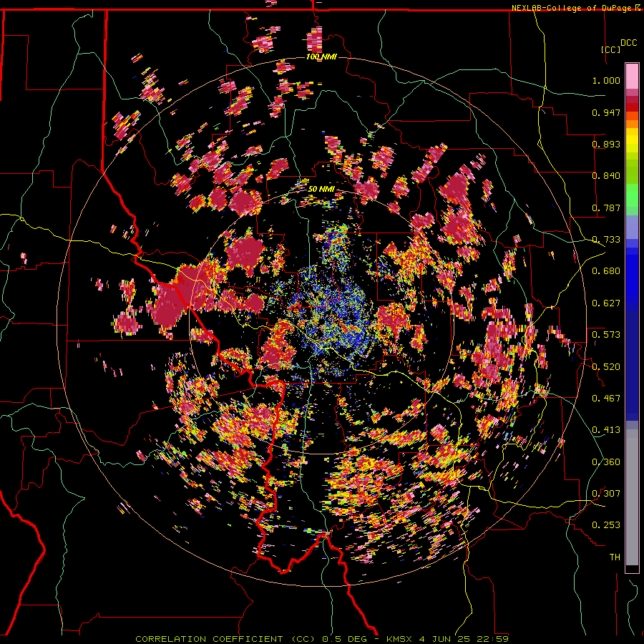Click the 0.787 legend value
The image size is (644, 644).
click(606, 208)
